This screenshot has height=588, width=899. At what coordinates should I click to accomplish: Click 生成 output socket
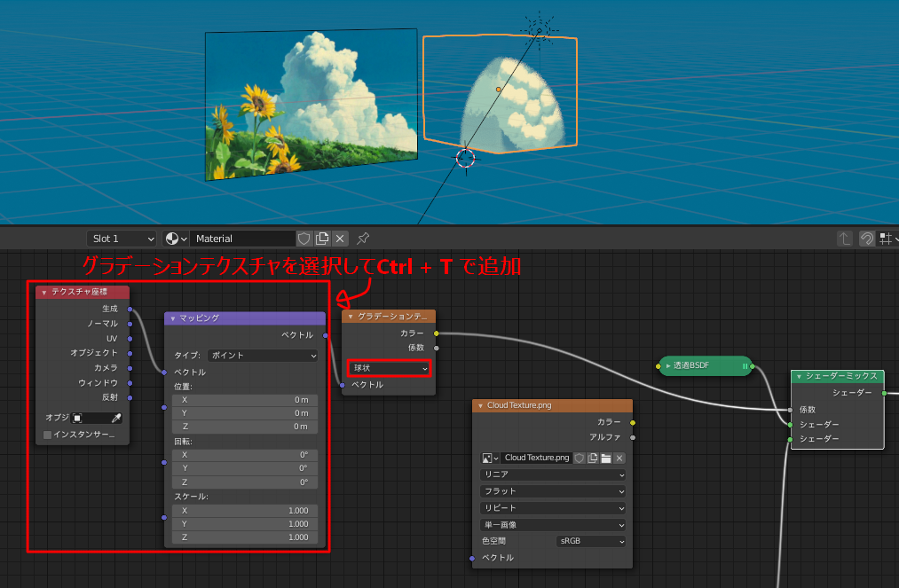[x=130, y=310]
